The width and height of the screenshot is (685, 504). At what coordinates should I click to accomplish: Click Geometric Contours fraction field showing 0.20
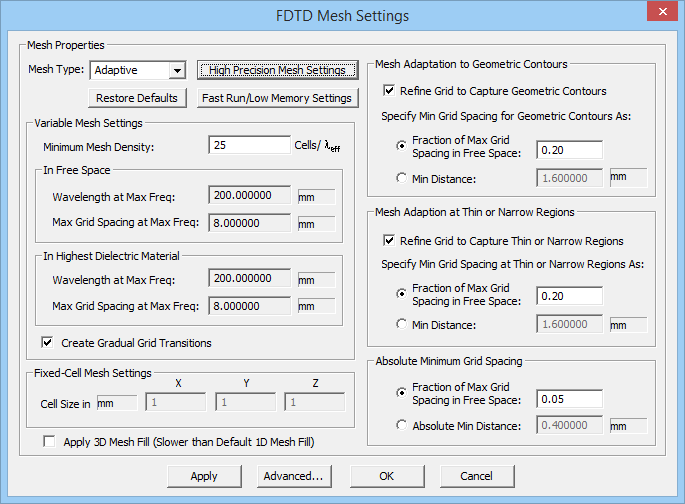[x=569, y=150]
